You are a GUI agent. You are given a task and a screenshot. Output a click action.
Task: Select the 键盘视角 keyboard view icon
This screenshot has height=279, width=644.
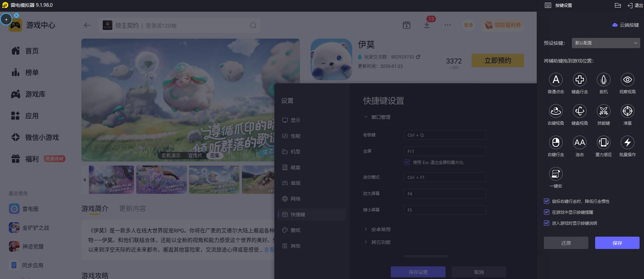(x=580, y=111)
